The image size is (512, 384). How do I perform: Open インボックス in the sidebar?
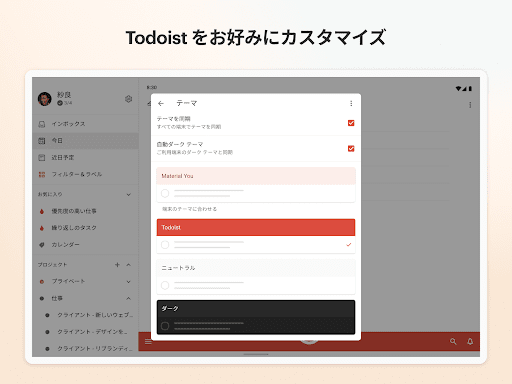coord(85,124)
